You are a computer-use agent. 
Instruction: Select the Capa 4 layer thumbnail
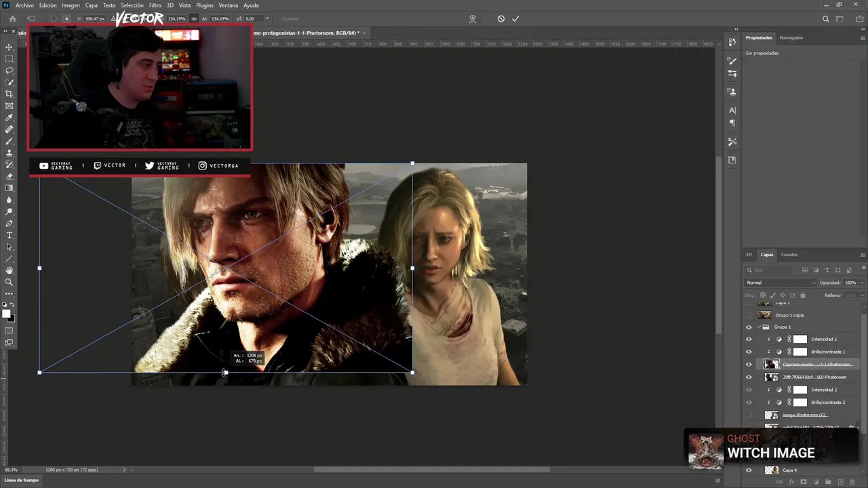coord(771,470)
